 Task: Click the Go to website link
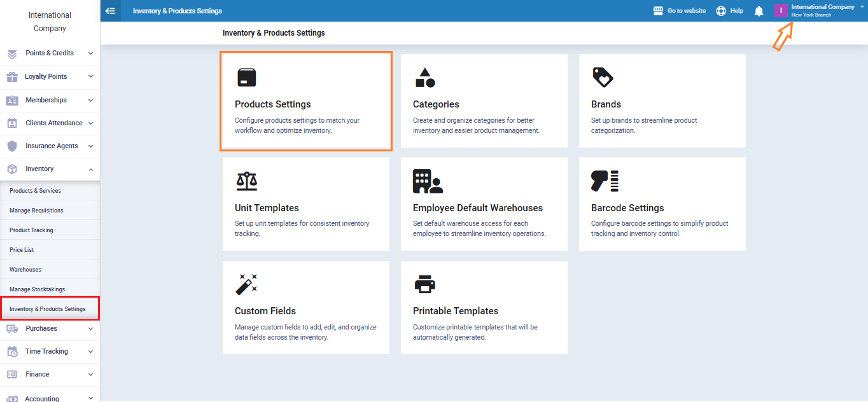click(x=680, y=11)
